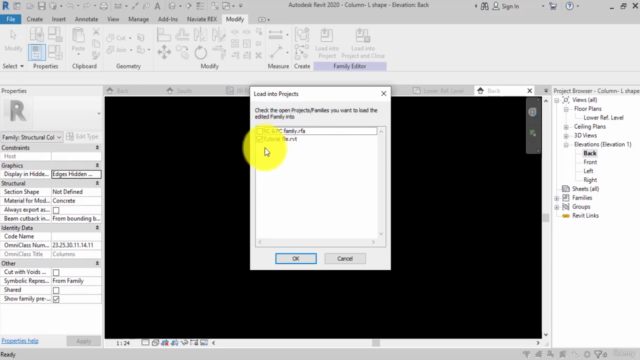
Task: Uncheck the Tutorial file.rvt checkbox
Action: [259, 139]
